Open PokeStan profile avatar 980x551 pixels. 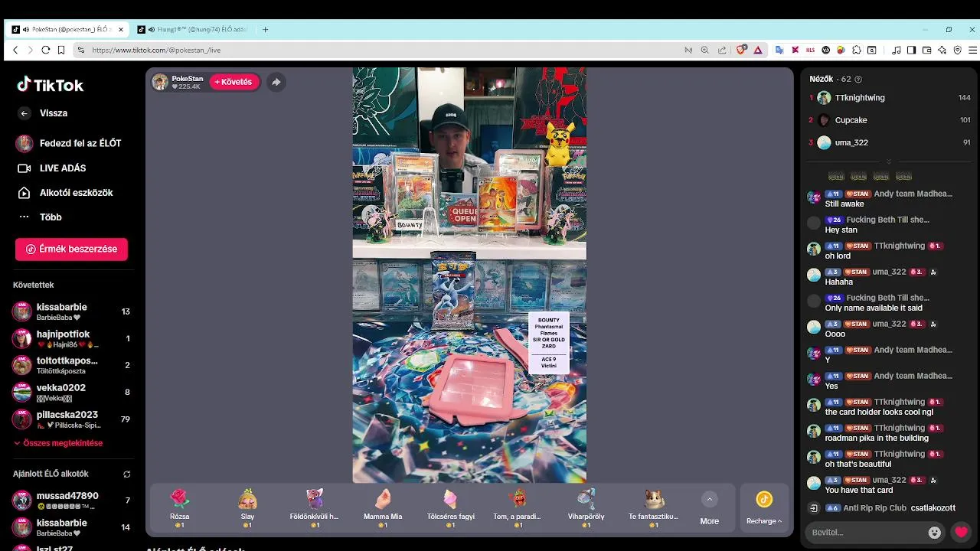pos(160,82)
